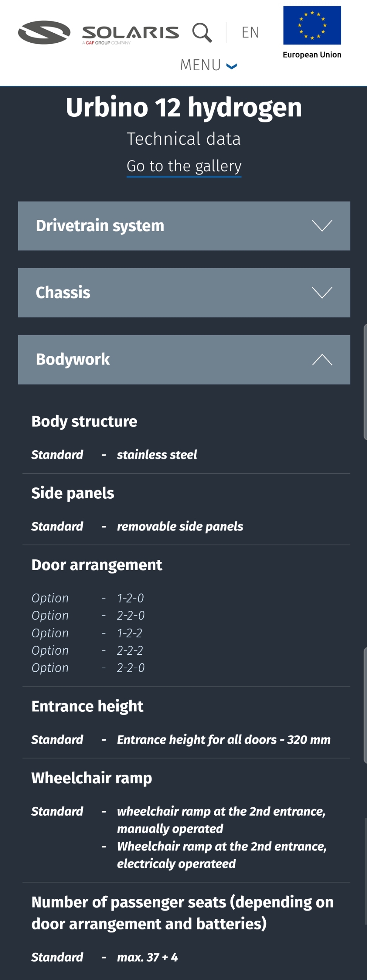The image size is (367, 980).
Task: Click the Solaris swoosh logo
Action: pyautogui.click(x=44, y=32)
